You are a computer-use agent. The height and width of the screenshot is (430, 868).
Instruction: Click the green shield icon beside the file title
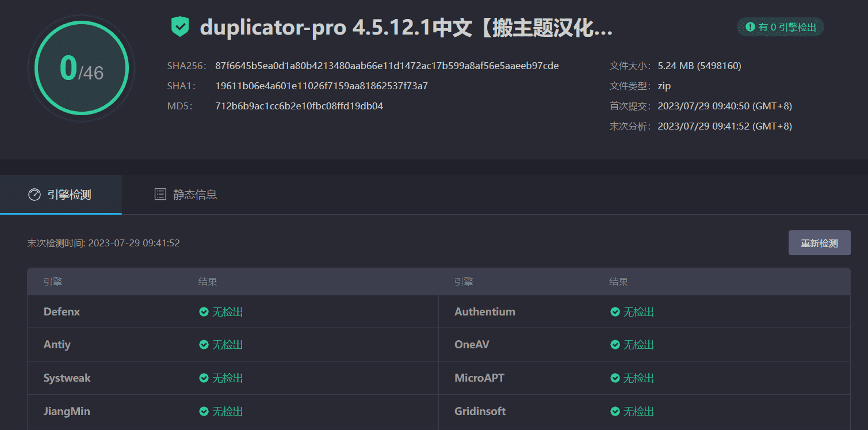(180, 27)
